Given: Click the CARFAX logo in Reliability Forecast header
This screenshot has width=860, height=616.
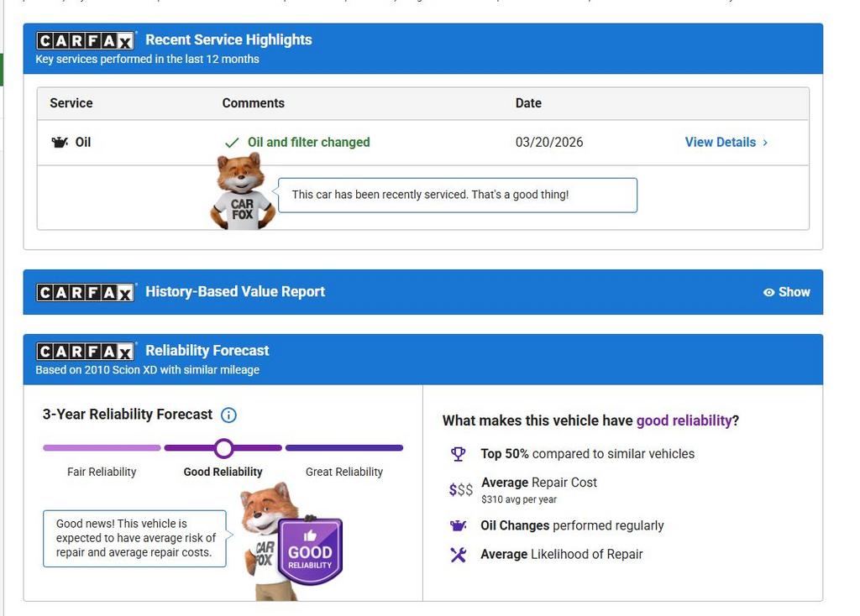Looking at the screenshot, I should pyautogui.click(x=86, y=351).
